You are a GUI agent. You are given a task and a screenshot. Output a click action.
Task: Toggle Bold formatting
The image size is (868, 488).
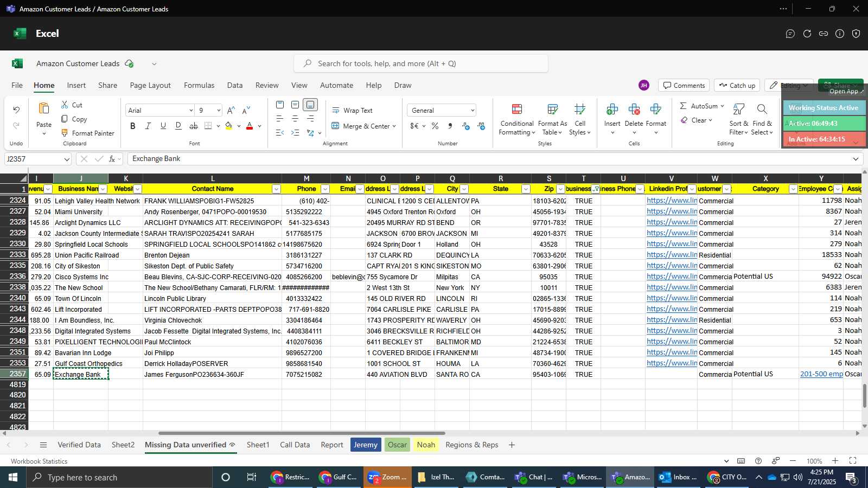pos(133,126)
